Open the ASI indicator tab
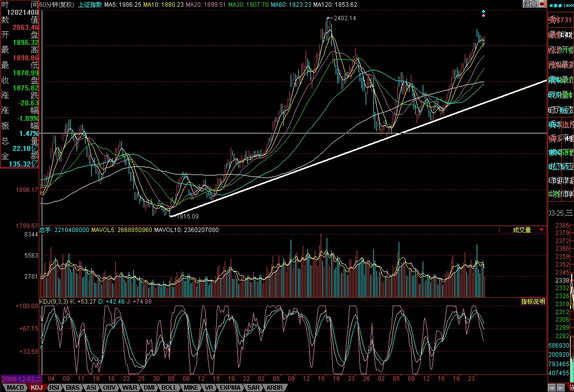Image resolution: width=574 pixels, height=392 pixels. (x=92, y=388)
